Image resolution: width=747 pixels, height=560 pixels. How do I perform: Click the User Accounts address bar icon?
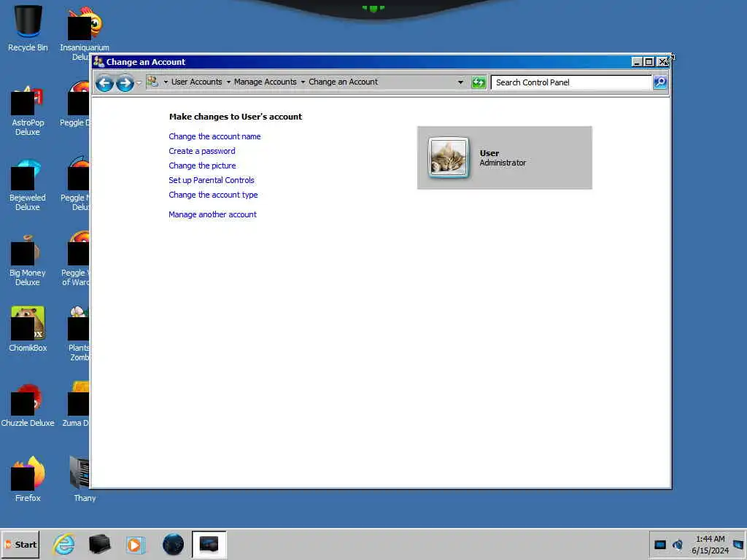tap(152, 82)
